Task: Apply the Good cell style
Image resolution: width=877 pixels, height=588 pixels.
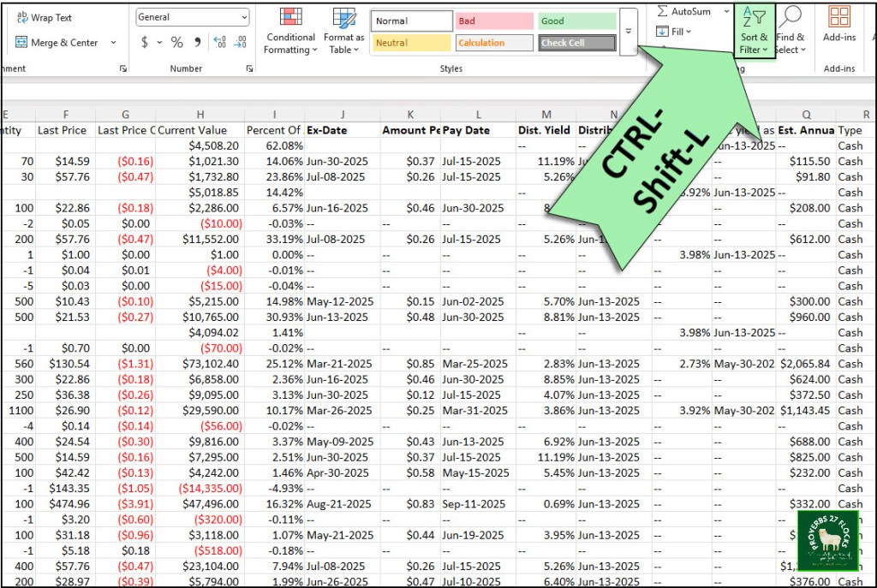Action: tap(576, 21)
